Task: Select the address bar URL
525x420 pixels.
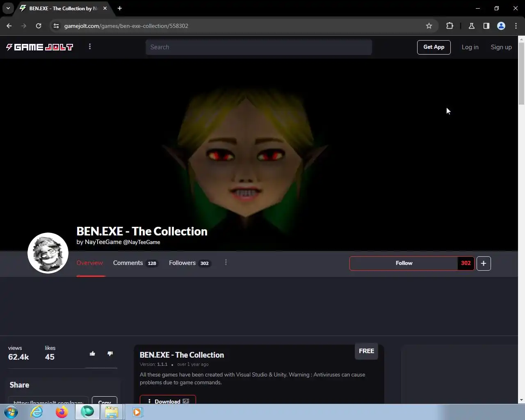Action: pos(126,26)
